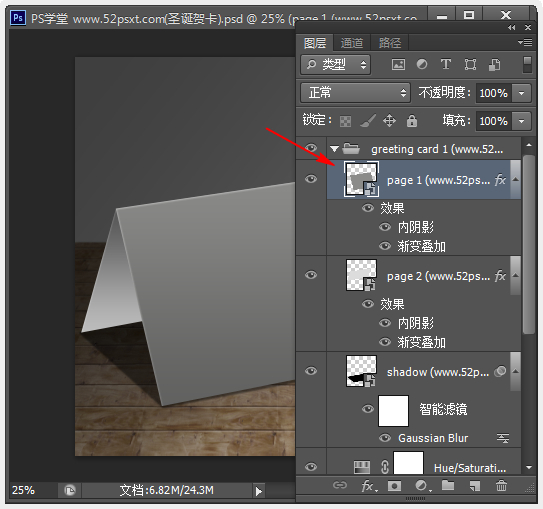Open the 填充 fill dropdown arrow
The width and height of the screenshot is (543, 509).
click(x=522, y=121)
